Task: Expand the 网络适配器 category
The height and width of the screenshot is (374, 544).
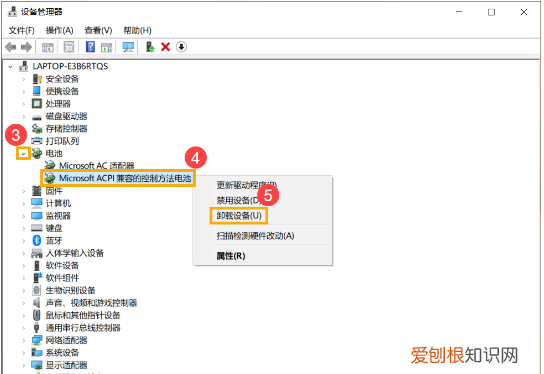Action: pyautogui.click(x=24, y=340)
